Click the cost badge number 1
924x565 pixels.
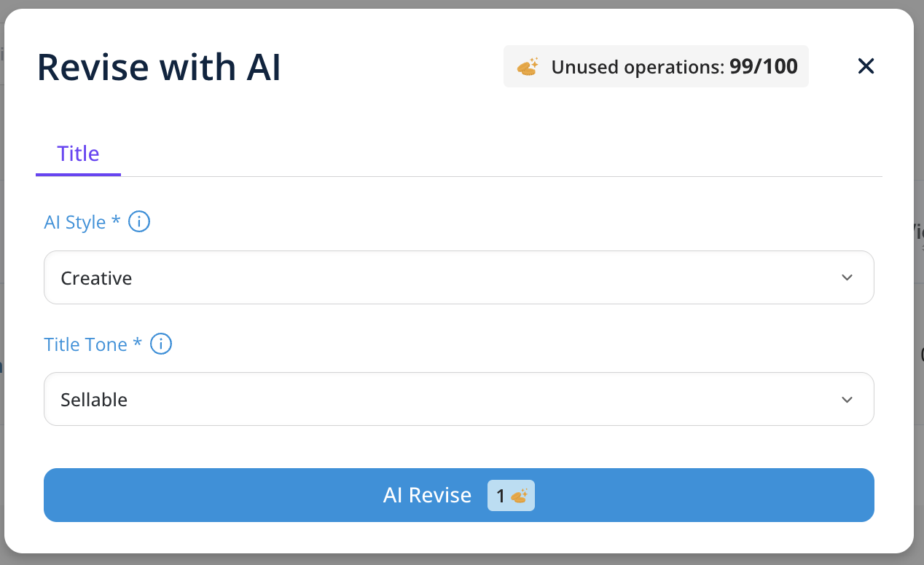tap(501, 496)
